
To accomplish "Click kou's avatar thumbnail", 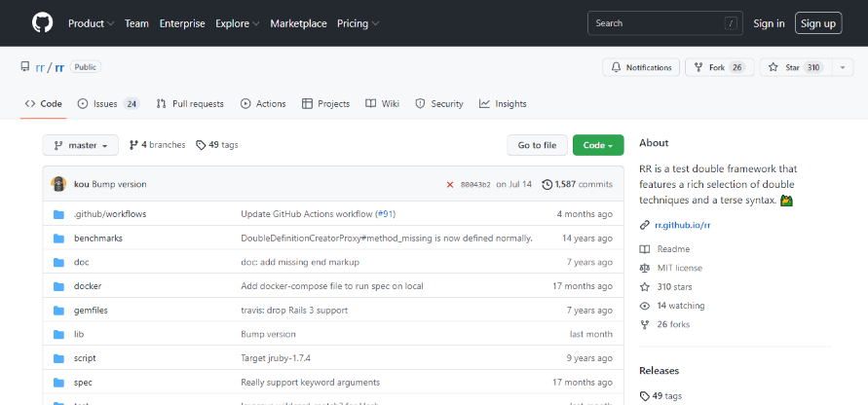I will click(x=59, y=184).
